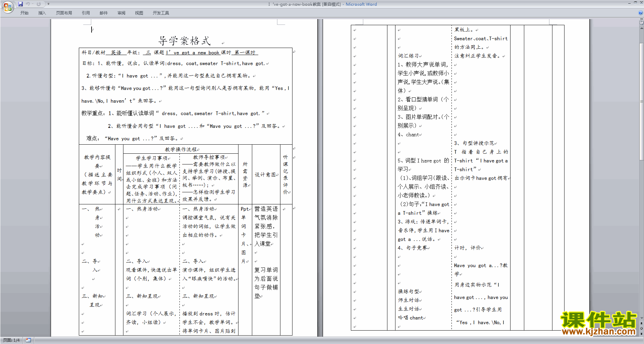Switch to the 引用 tab
Screen dimensions: 644x344
[86, 13]
